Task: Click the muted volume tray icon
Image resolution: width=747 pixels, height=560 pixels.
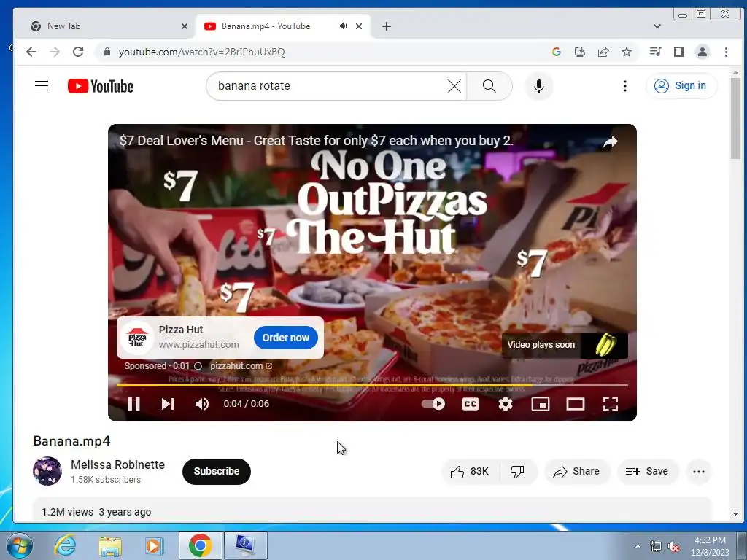Action: click(x=673, y=547)
